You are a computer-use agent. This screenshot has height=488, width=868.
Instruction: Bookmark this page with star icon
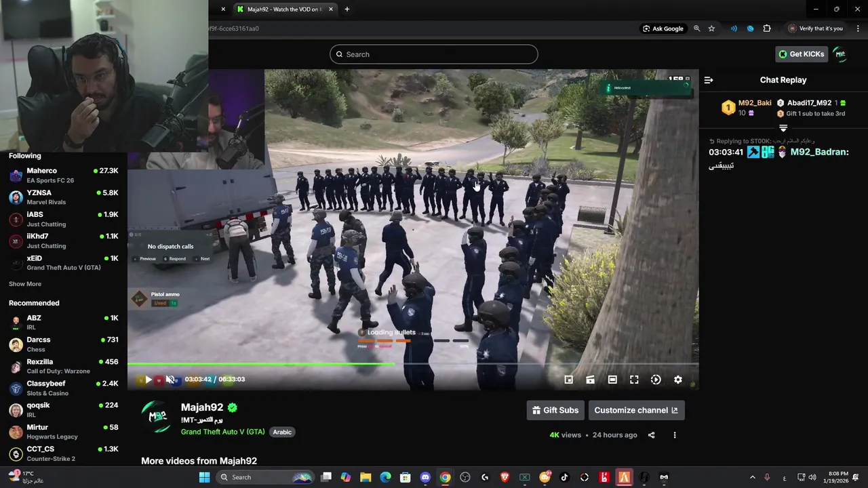click(711, 28)
